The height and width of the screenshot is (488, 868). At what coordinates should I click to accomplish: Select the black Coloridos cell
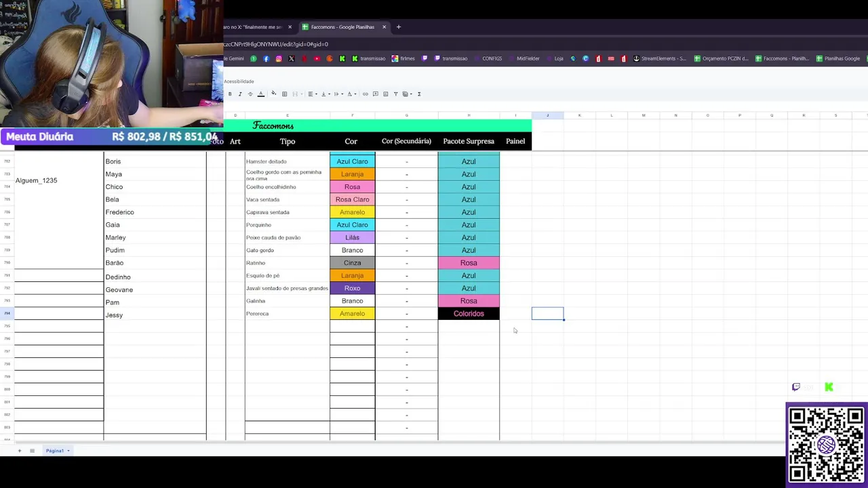[469, 314]
